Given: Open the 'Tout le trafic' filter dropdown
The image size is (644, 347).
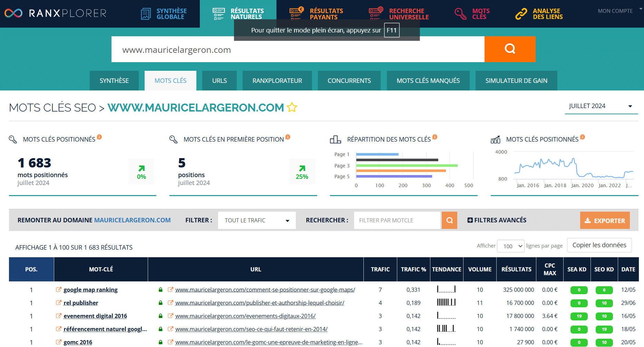Looking at the screenshot, I should (x=257, y=220).
